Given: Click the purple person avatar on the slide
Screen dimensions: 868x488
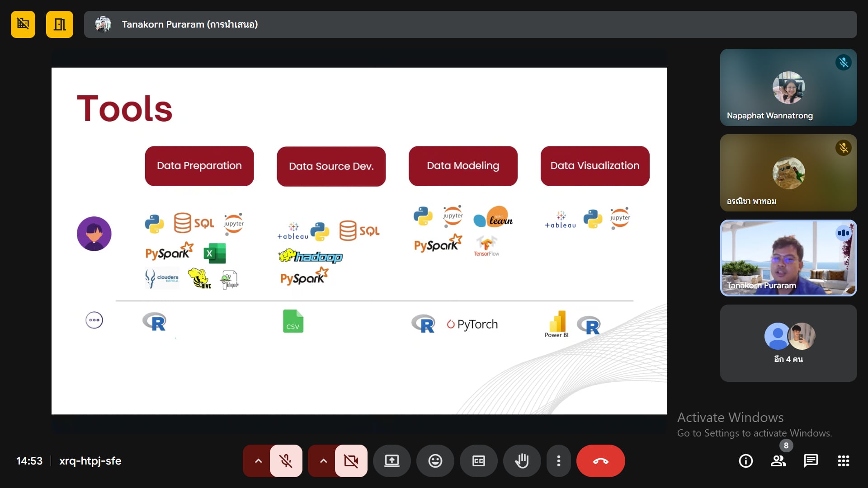Looking at the screenshot, I should (94, 234).
